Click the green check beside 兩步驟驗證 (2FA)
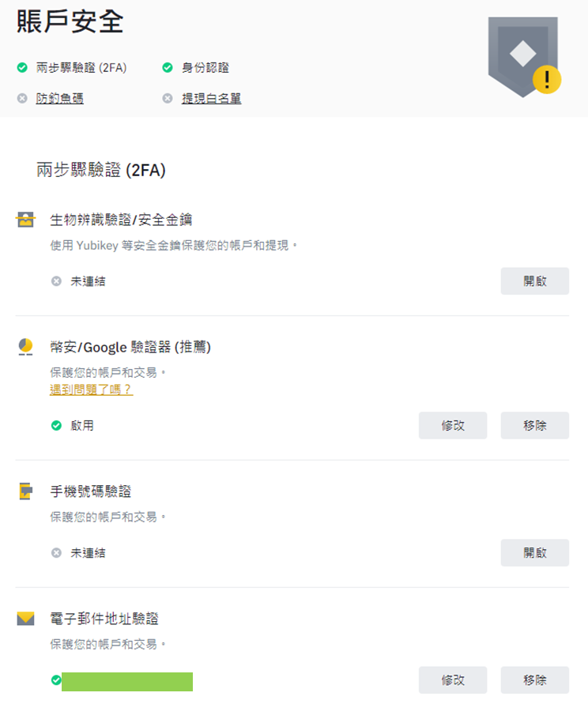The height and width of the screenshot is (704, 588). (22, 68)
